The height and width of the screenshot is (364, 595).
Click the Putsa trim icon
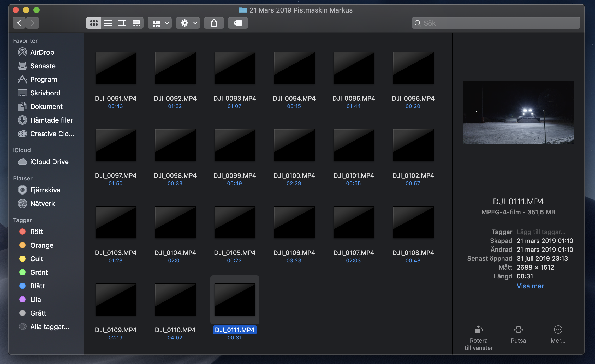[518, 330]
